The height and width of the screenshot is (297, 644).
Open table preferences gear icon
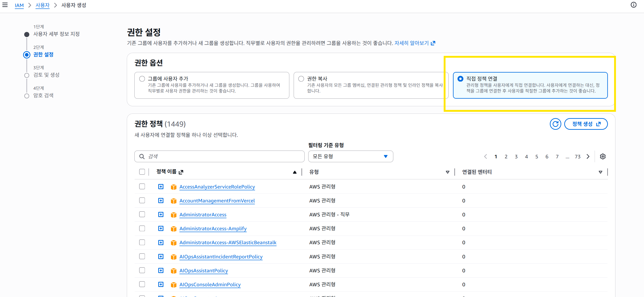pyautogui.click(x=602, y=156)
